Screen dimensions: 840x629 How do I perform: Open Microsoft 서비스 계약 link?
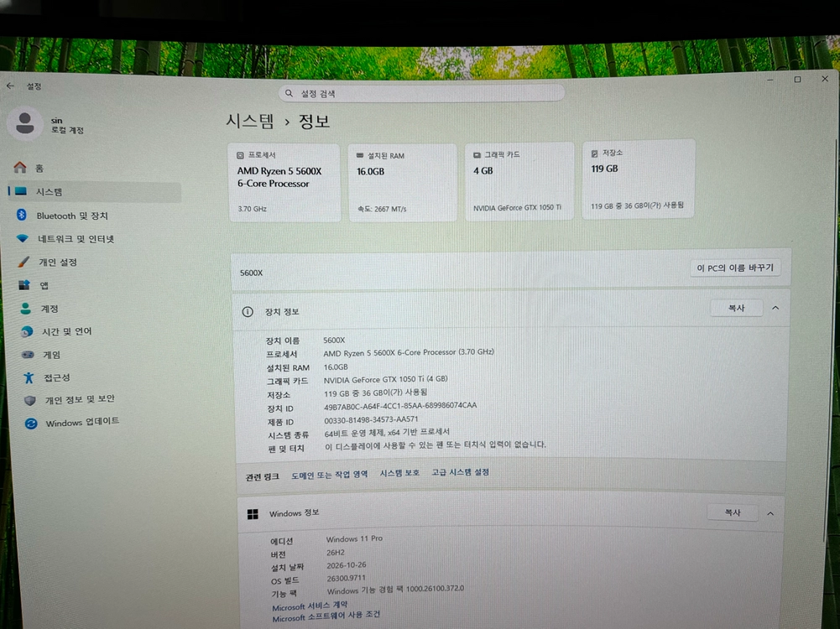tap(310, 606)
